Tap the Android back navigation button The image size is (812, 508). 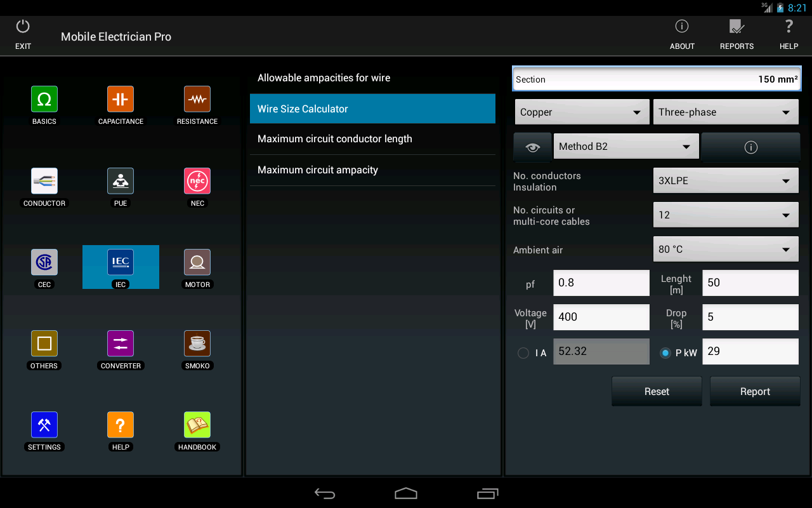325,493
